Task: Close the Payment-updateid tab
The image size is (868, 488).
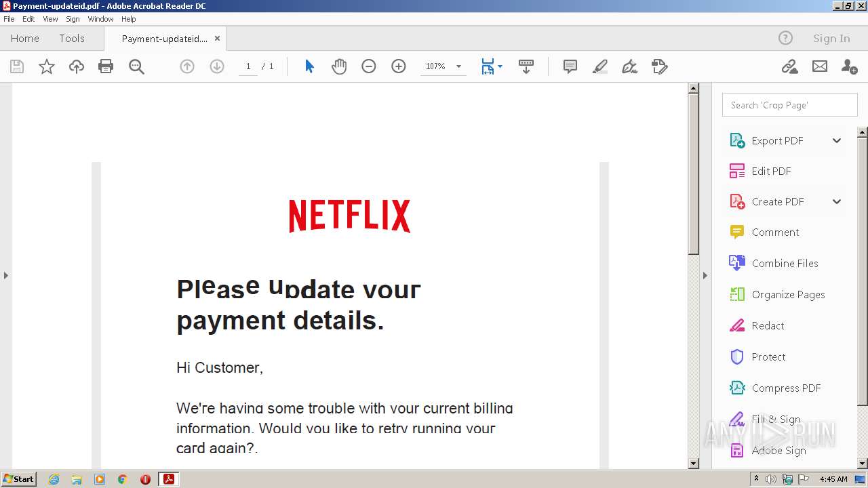Action: pyautogui.click(x=217, y=39)
